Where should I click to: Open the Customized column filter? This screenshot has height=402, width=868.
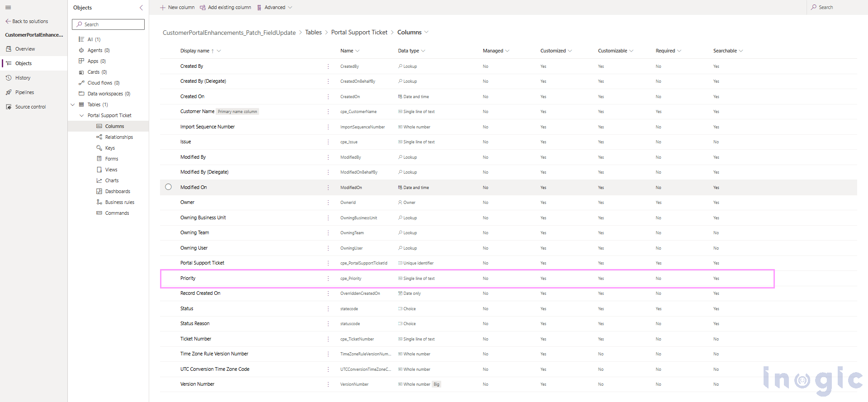pyautogui.click(x=570, y=51)
